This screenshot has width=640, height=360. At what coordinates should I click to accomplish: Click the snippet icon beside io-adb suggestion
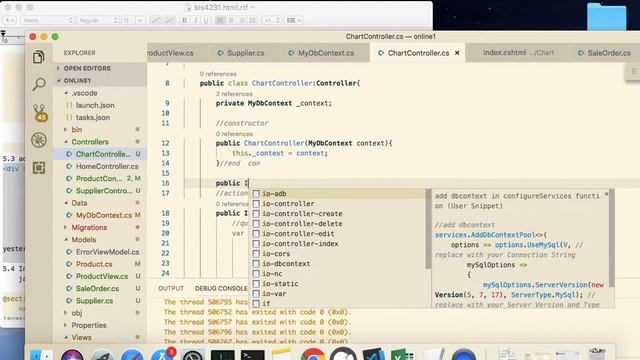pos(256,193)
